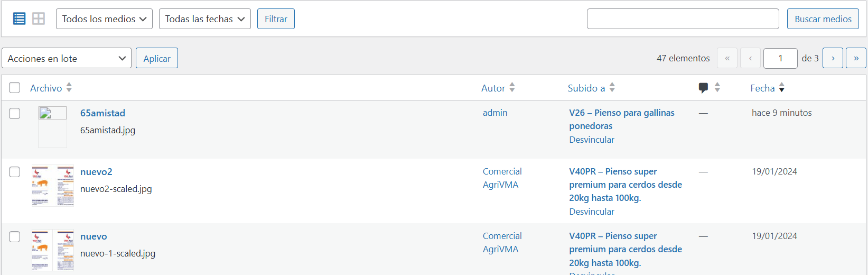Sort by Archivo column arrows
868x275 pixels.
click(x=69, y=88)
